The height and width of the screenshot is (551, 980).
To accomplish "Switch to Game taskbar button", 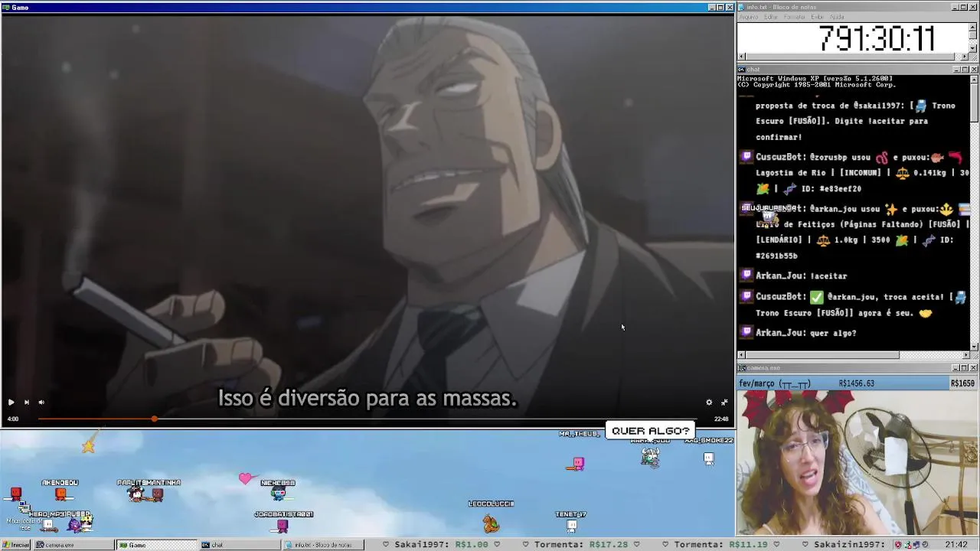I will click(156, 545).
